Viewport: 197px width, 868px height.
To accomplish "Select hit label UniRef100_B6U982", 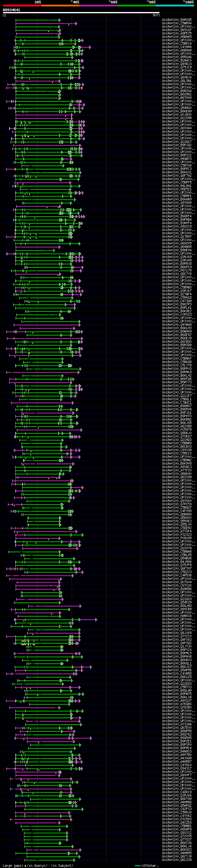I will pos(177,94).
